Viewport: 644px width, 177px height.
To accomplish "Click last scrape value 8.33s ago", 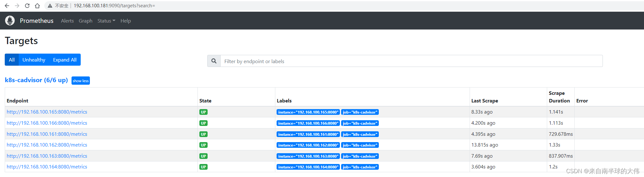I will (x=482, y=112).
